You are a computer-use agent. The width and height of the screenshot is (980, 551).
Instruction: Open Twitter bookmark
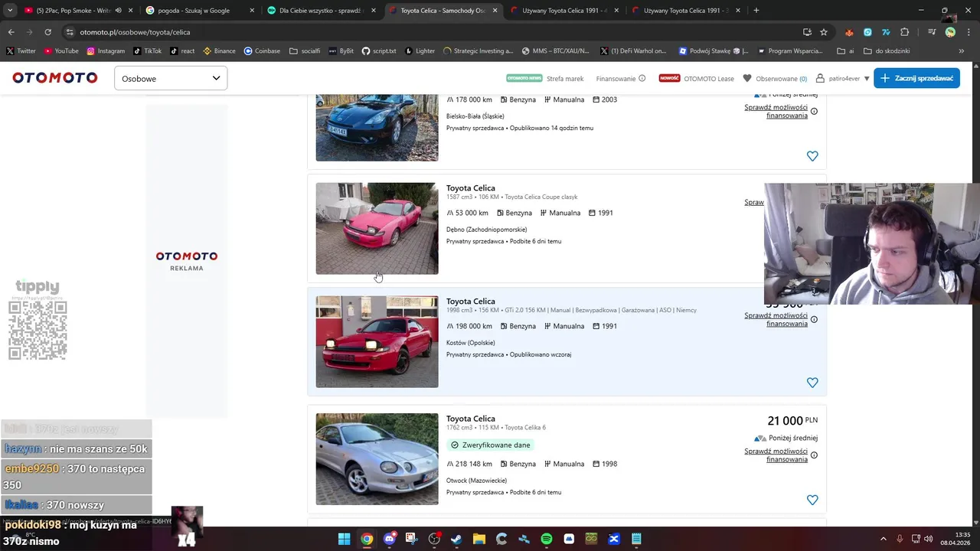coord(21,51)
